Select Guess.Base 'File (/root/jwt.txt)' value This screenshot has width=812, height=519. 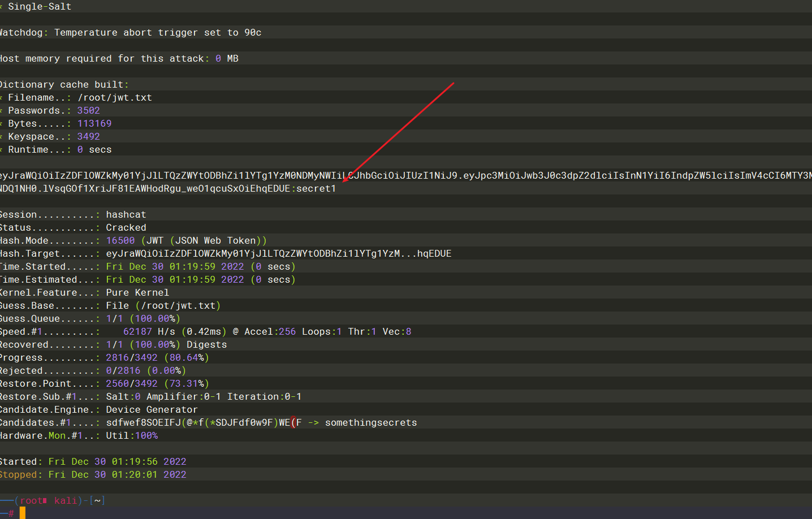pos(163,306)
